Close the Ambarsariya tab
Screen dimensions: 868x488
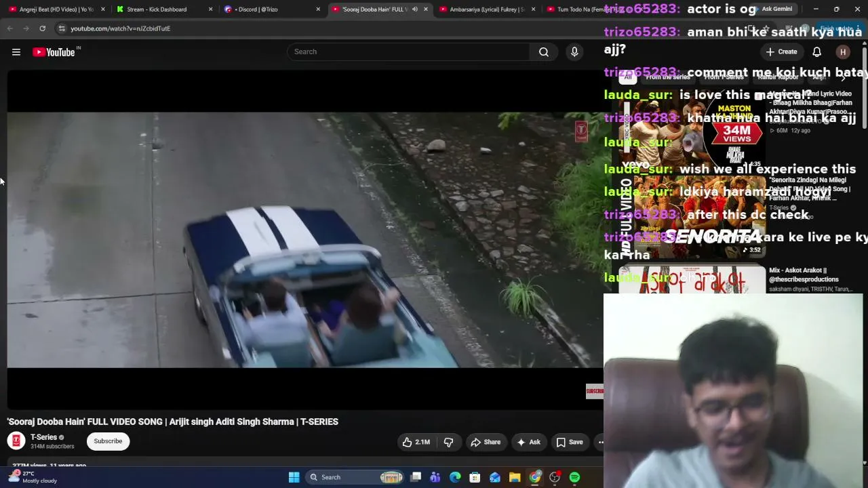533,9
